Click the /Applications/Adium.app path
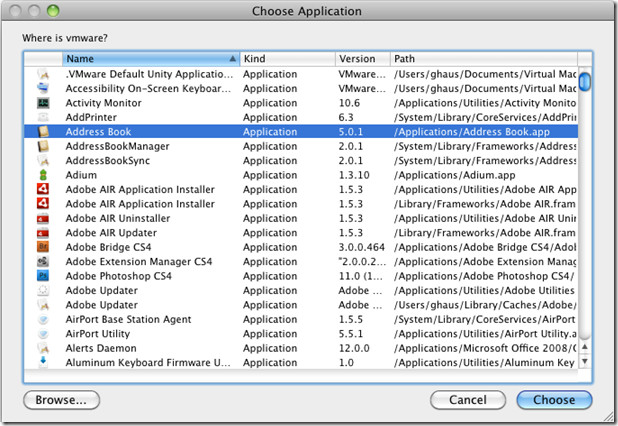This screenshot has height=426, width=618. (455, 175)
